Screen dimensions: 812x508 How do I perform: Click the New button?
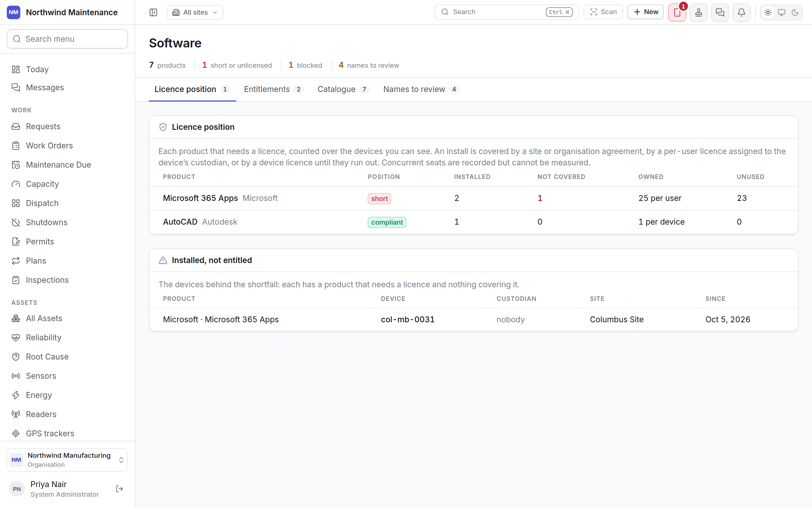(x=646, y=12)
